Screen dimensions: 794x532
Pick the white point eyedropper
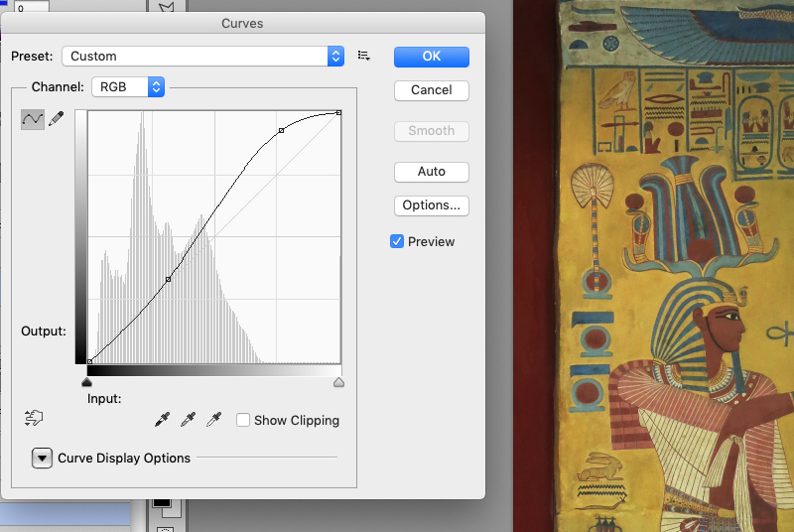coord(213,420)
